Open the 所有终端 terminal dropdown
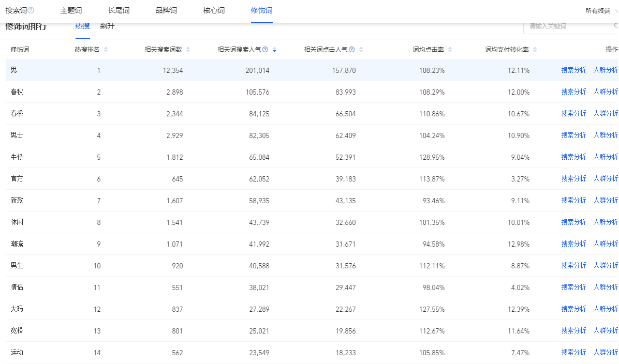This screenshot has width=619, height=364. pos(601,11)
